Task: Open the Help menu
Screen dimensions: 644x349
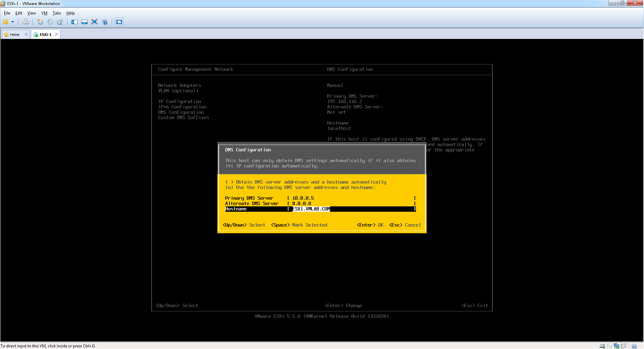Action: (70, 13)
